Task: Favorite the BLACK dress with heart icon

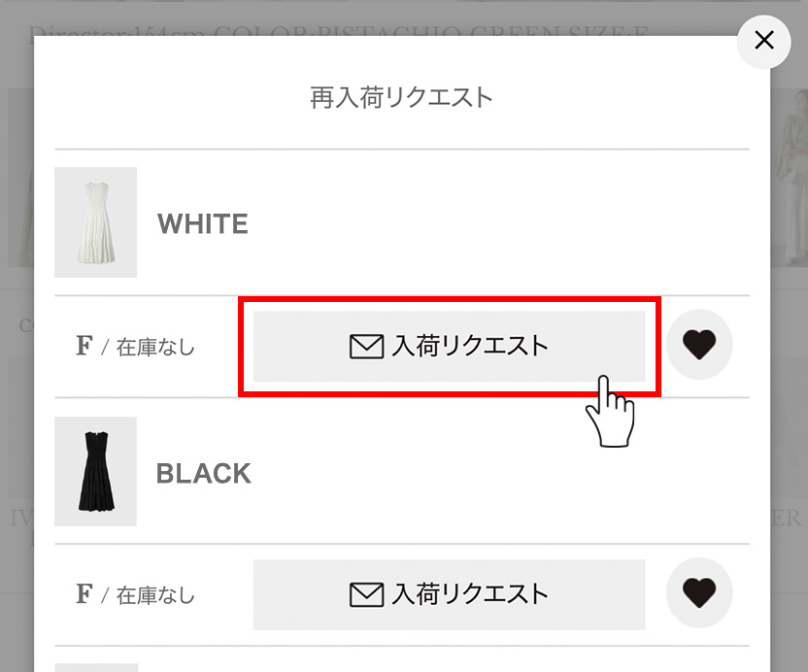Action: click(x=699, y=592)
